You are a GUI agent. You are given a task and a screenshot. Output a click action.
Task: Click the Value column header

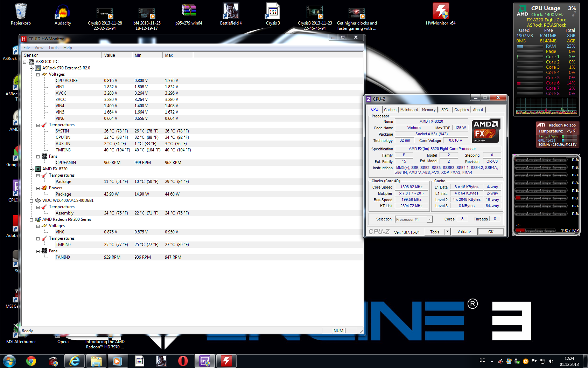pos(117,55)
